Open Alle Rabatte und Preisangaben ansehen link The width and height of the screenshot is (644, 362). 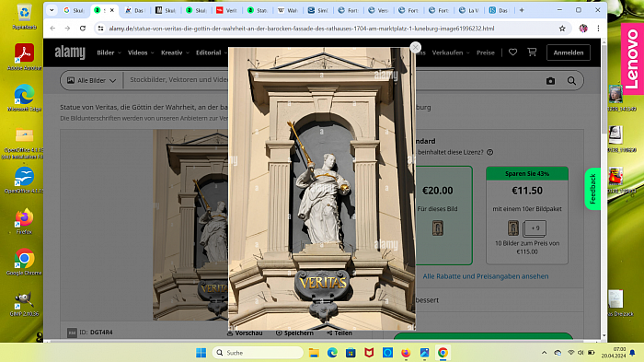[486, 276]
